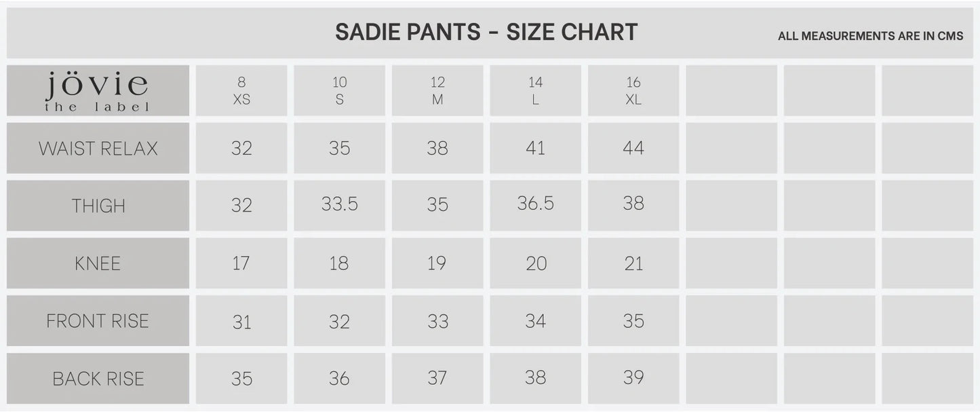
Task: Click the 36.5 thigh measurement cell
Action: pos(535,204)
